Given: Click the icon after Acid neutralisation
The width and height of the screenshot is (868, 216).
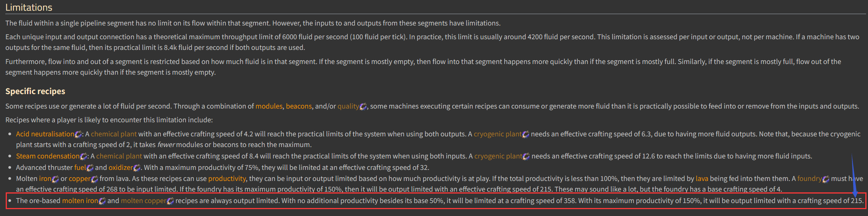Looking at the screenshot, I should (x=78, y=134).
